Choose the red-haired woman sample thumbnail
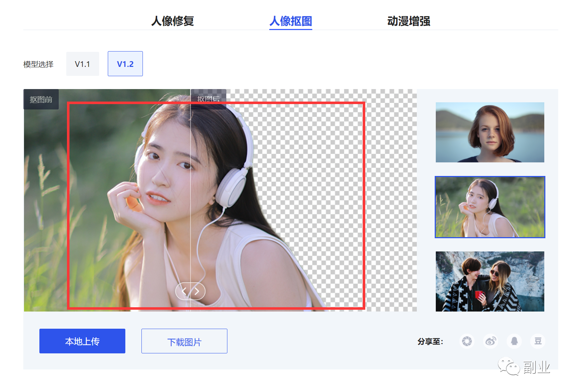569x392 pixels. click(x=490, y=132)
